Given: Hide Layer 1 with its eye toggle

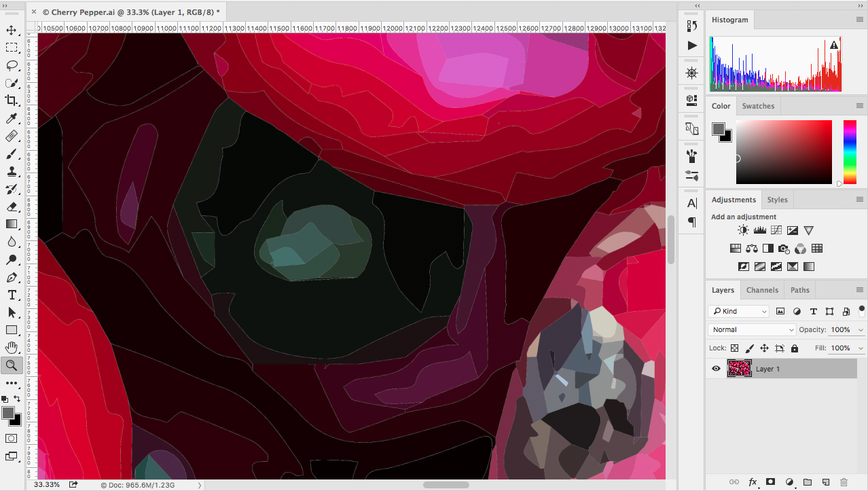Looking at the screenshot, I should click(715, 369).
